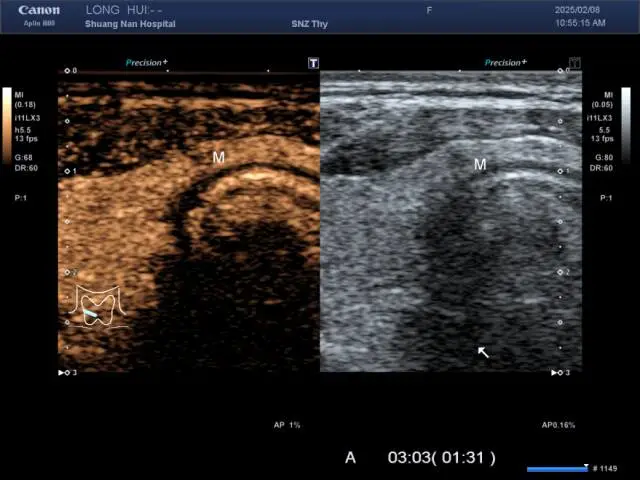Click the blue cine progress bar

coord(557,468)
